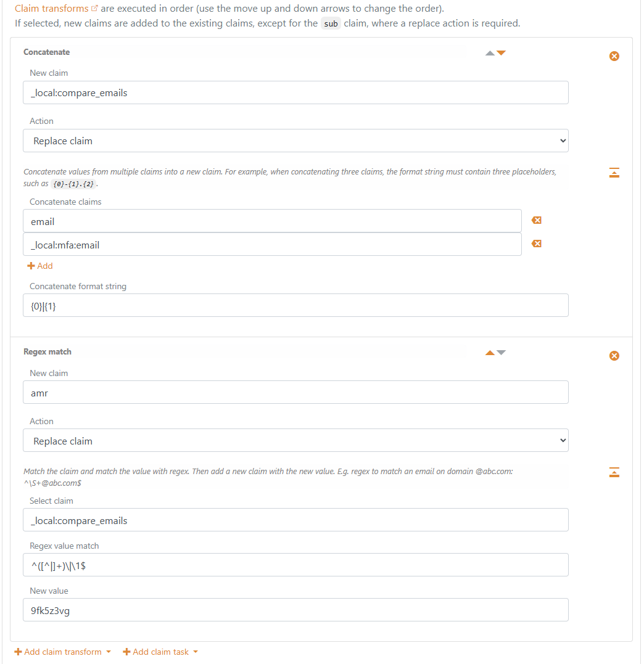
Task: Remove the Regex match claim transform
Action: point(614,355)
